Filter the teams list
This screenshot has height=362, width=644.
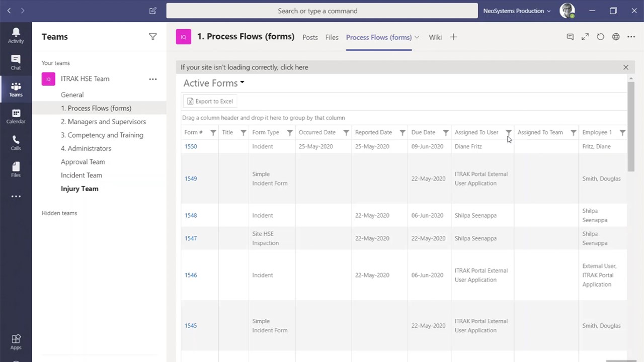(x=152, y=37)
